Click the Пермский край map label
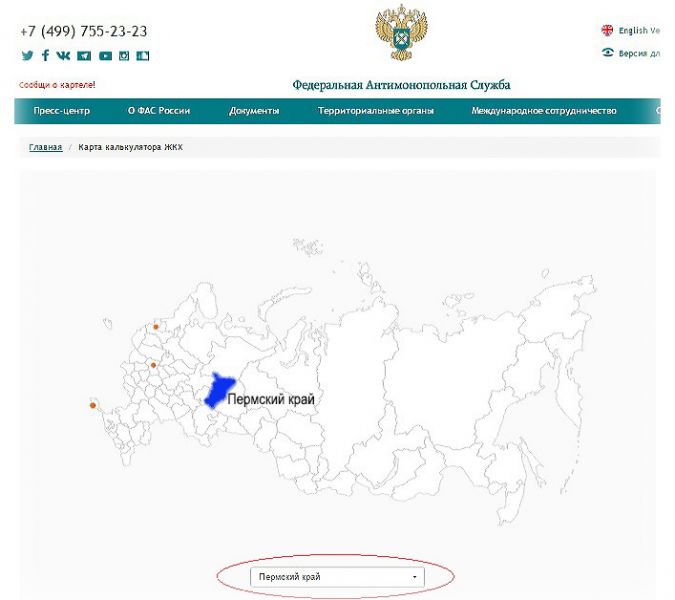This screenshot has height=600, width=675. coord(271,399)
